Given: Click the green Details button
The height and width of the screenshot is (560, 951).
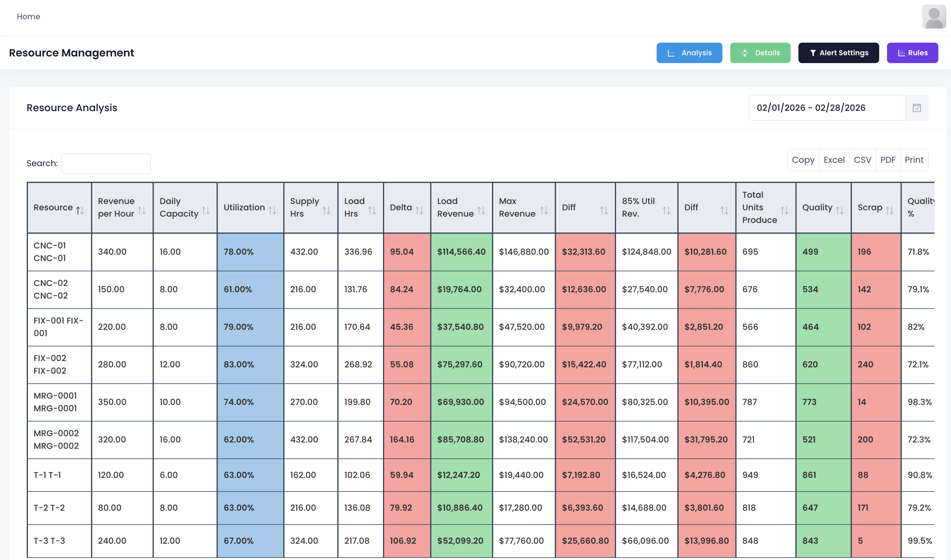Looking at the screenshot, I should (x=760, y=53).
